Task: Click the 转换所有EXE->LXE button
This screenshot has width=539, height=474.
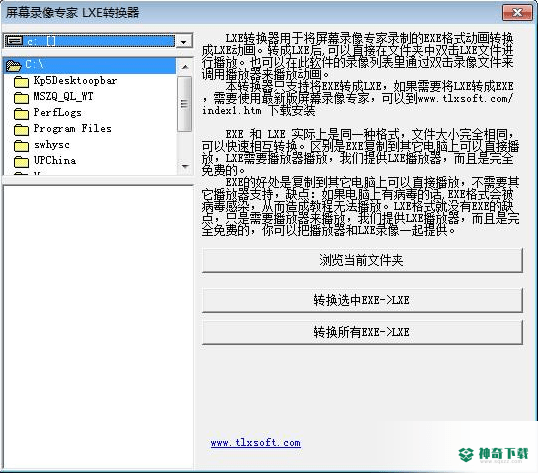Action: point(362,332)
